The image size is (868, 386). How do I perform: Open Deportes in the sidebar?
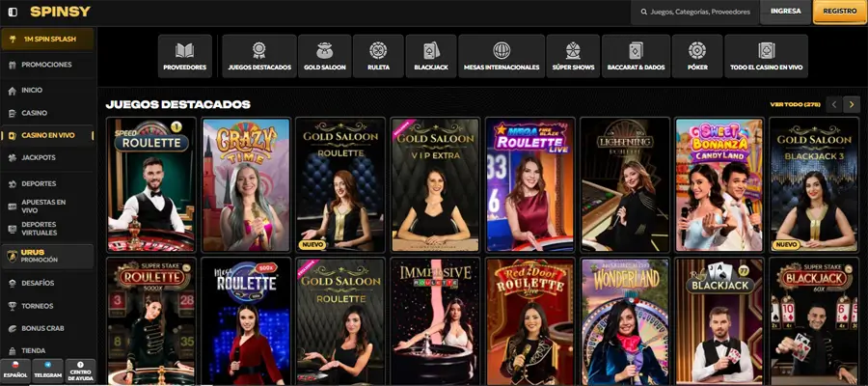[x=47, y=183]
